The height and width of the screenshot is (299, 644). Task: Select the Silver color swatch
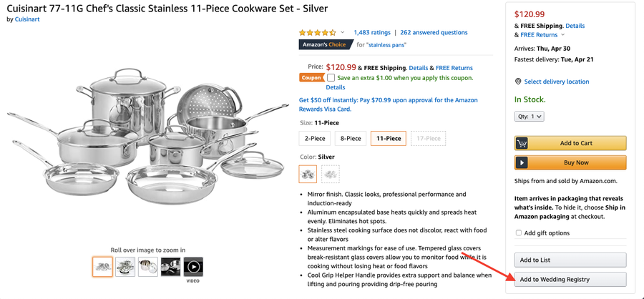coord(308,173)
